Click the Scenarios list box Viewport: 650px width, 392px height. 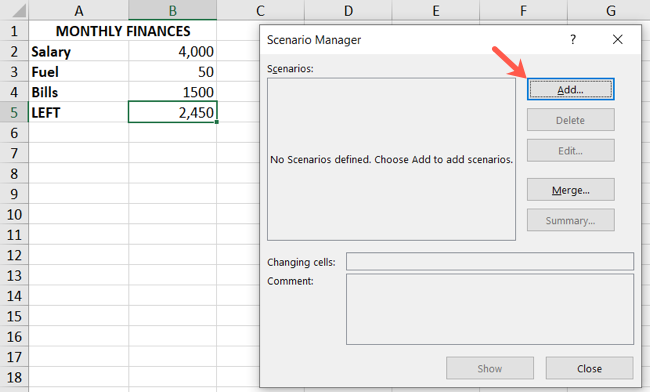[x=391, y=160]
